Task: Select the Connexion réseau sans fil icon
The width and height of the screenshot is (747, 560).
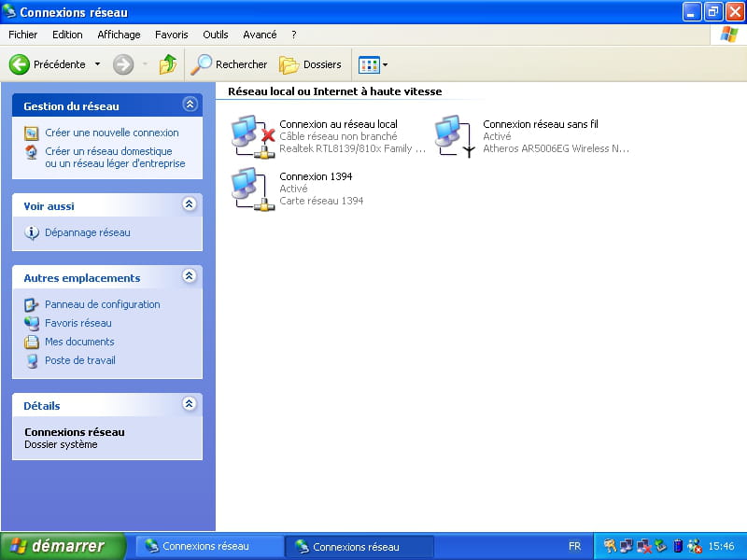Action: [x=456, y=136]
